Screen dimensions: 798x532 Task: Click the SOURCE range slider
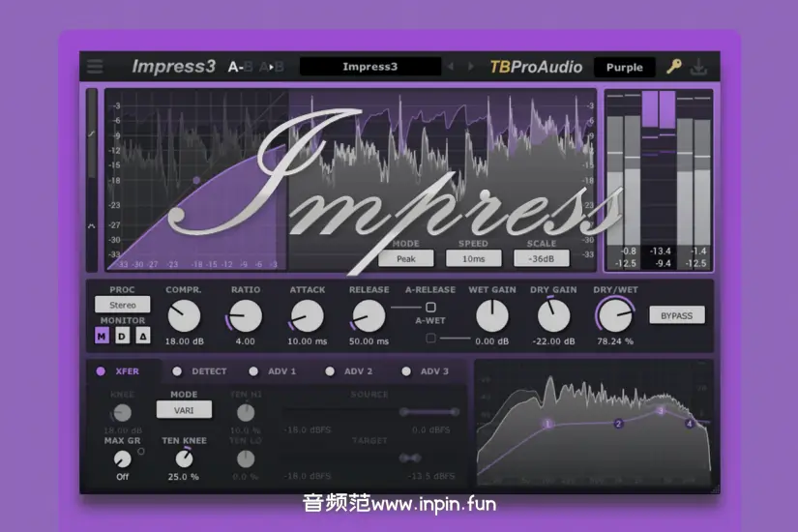click(371, 412)
